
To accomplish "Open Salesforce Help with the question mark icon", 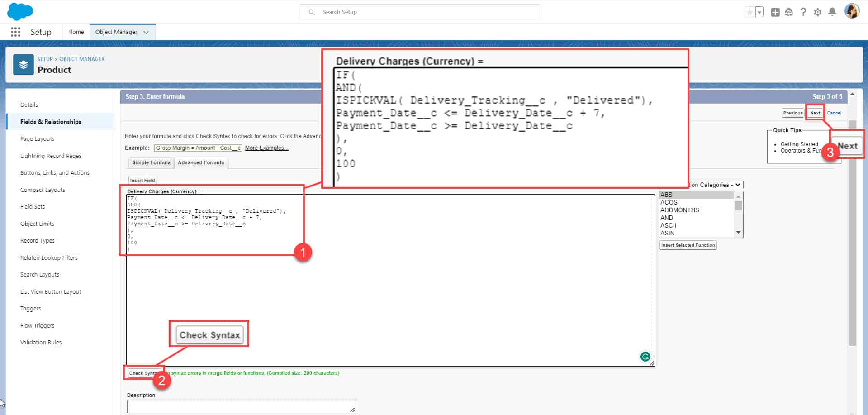I will 804,12.
